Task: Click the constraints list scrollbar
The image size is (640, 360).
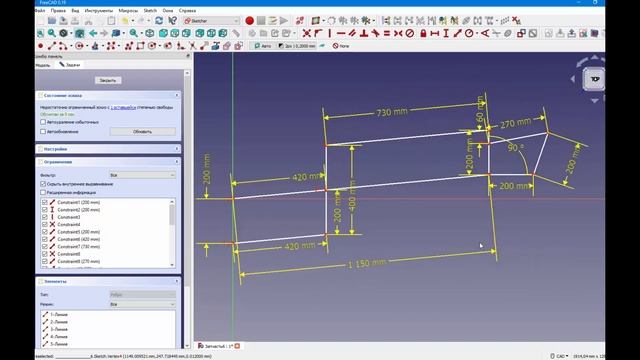Action: (x=172, y=214)
